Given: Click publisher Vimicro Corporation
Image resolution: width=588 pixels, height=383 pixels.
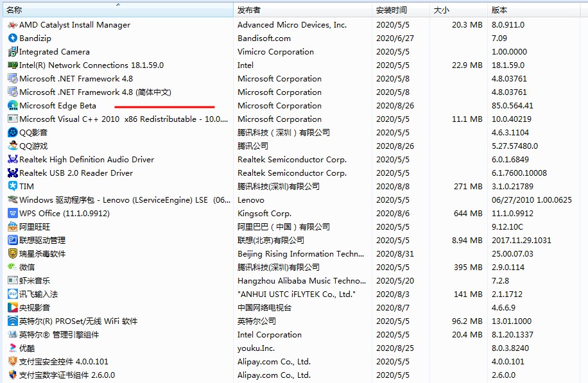Looking at the screenshot, I should pyautogui.click(x=275, y=52).
